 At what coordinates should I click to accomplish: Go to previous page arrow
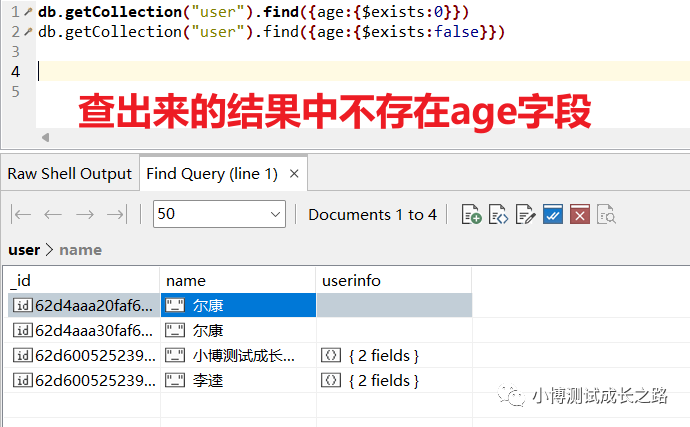53,215
